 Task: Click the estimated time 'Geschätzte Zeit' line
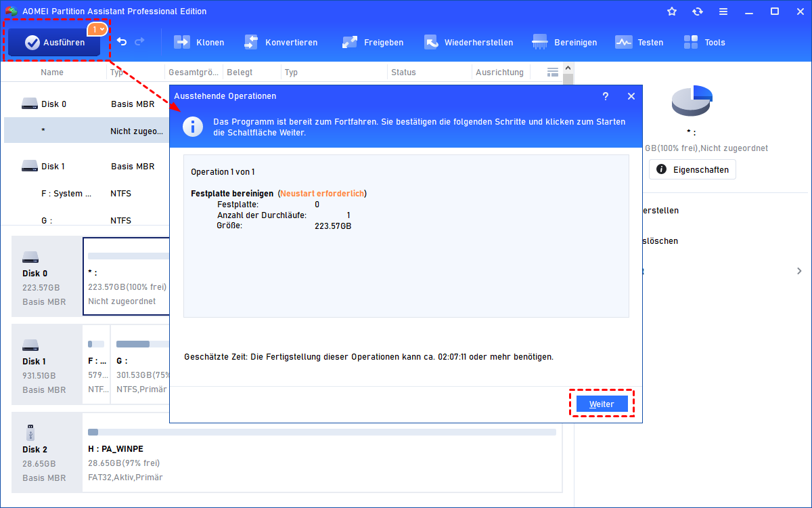click(369, 356)
